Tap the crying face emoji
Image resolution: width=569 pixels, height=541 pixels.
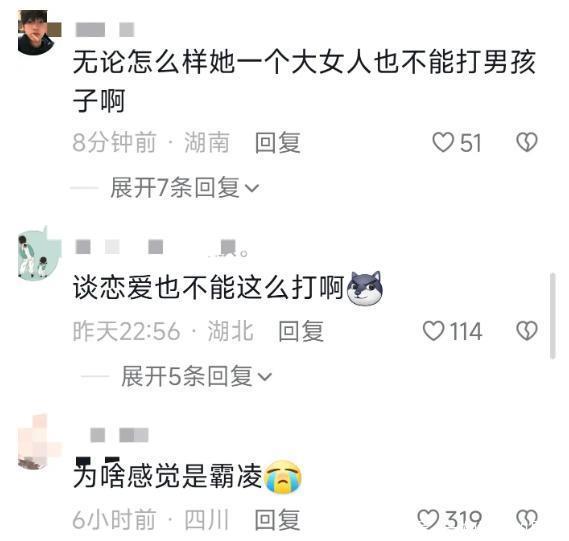pyautogui.click(x=283, y=476)
